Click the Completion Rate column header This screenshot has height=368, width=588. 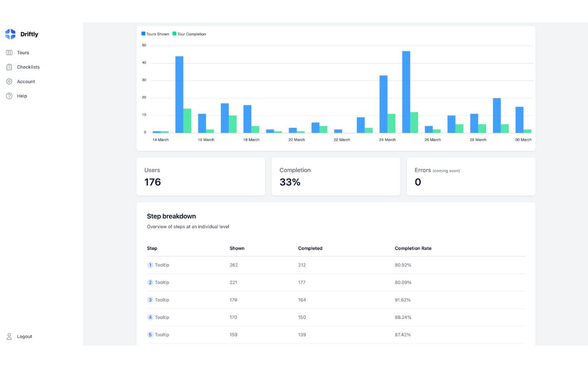[413, 248]
